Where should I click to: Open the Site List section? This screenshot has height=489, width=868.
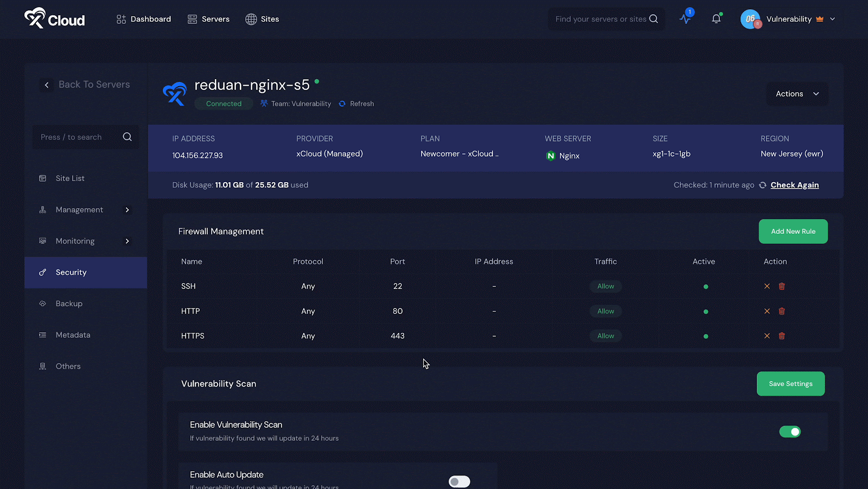point(70,178)
